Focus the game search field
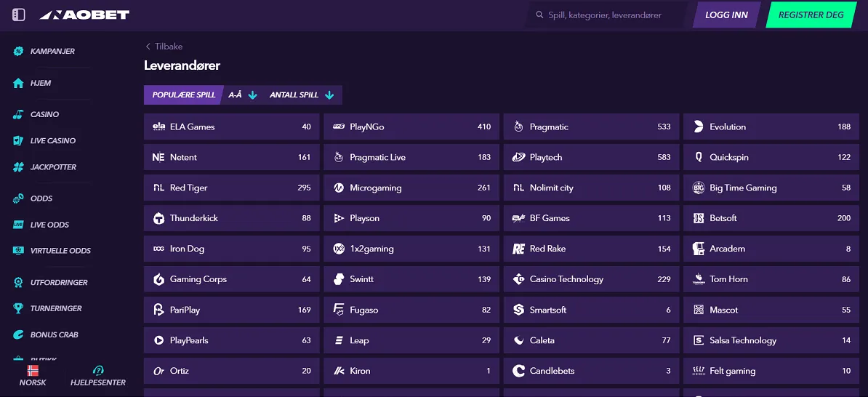 pos(608,15)
